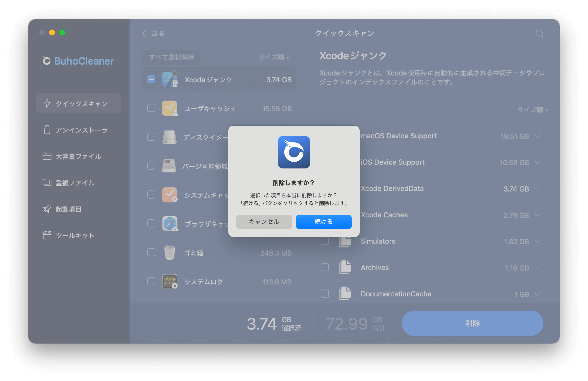Image resolution: width=588 pixels, height=381 pixels.
Task: Check the ディスクイメージ checkbox
Action: point(151,137)
